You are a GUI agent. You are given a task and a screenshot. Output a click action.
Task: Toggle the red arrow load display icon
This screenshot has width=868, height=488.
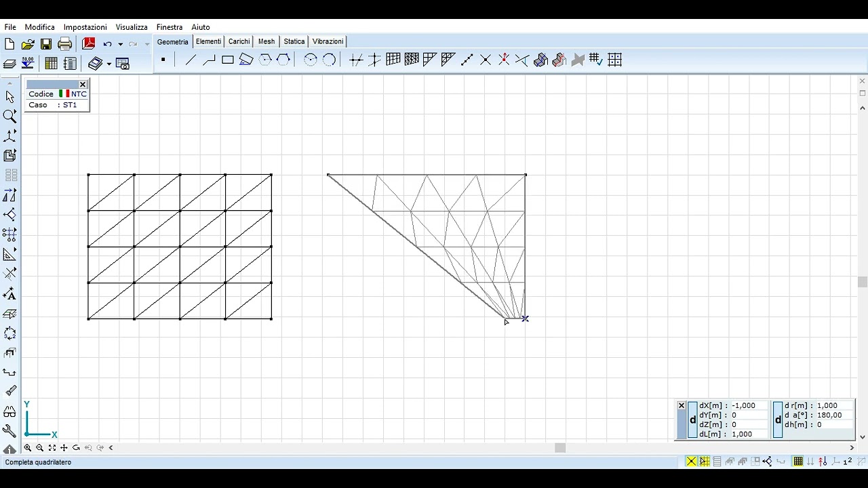click(x=823, y=462)
